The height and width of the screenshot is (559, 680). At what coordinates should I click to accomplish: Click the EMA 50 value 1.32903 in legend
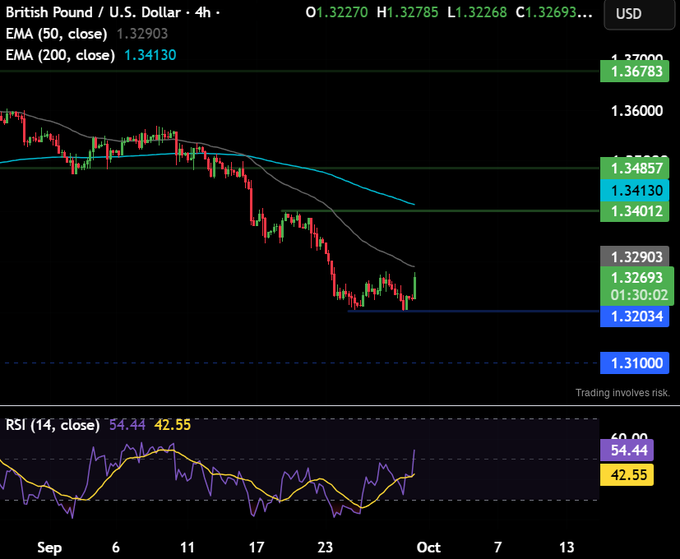(x=142, y=34)
